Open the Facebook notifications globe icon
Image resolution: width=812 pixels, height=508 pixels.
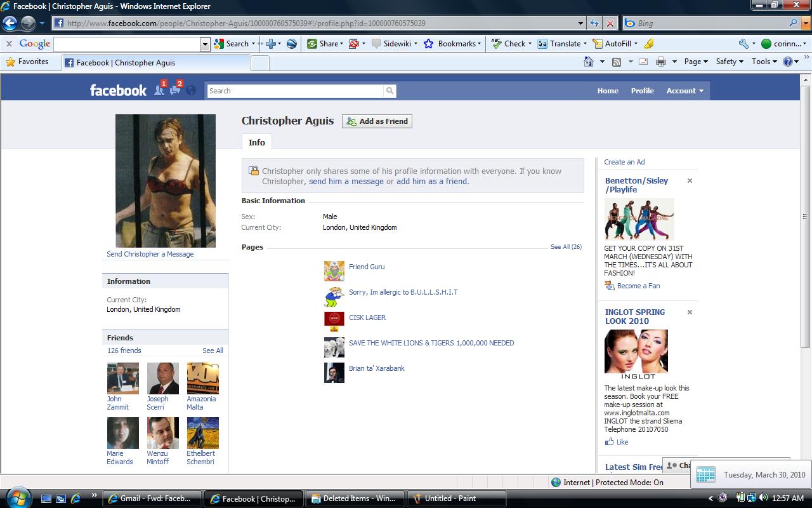[x=191, y=90]
